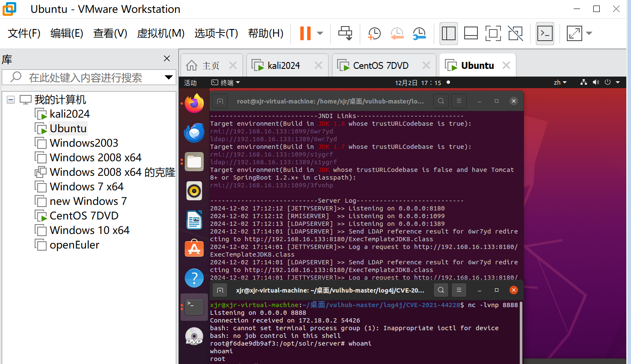Screen dimensions: 631x364
Task: Open Ubuntu Software from the dock
Action: [x=194, y=248]
